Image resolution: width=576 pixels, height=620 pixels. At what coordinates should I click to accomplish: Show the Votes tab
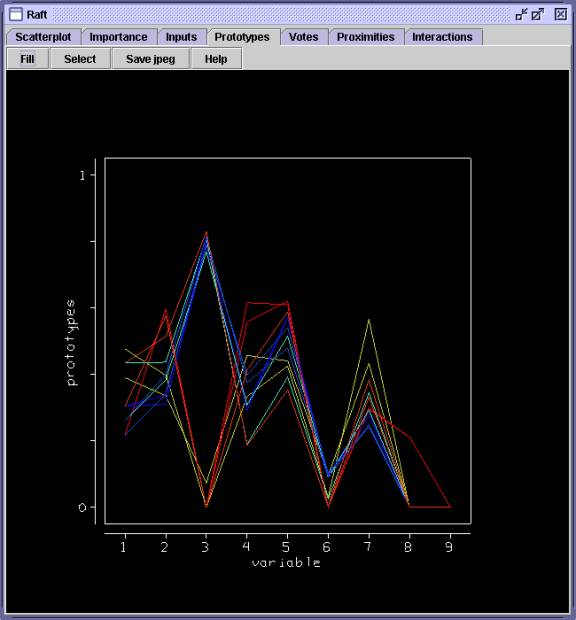point(304,37)
